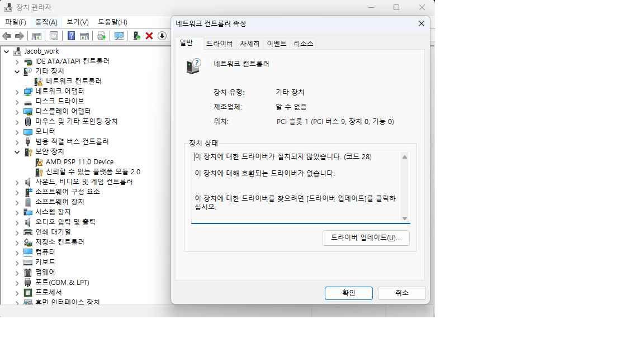
Task: Click the 드라이버 업데이트(U)... button
Action: (x=366, y=238)
